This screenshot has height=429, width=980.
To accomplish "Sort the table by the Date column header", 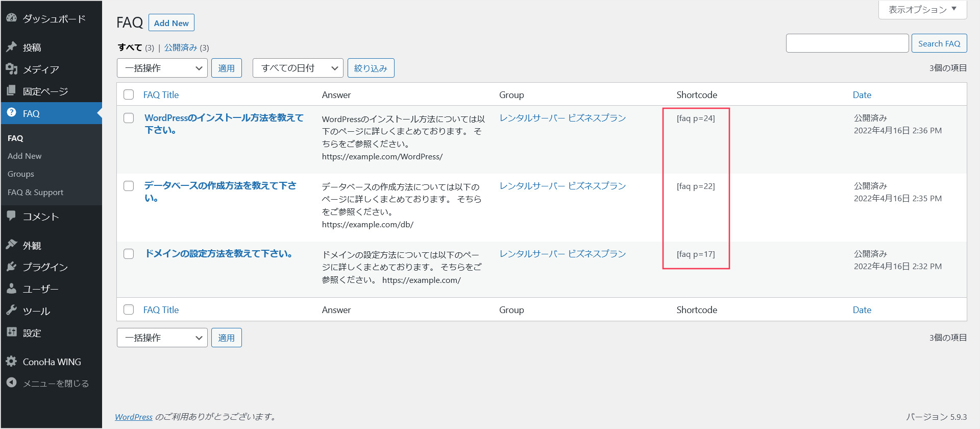I will [x=862, y=95].
